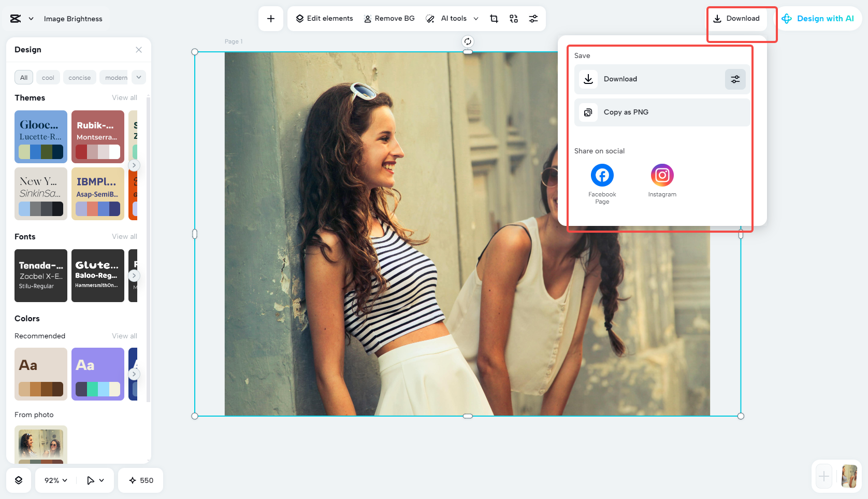The image size is (868, 499).
Task: Open the zoom level 92% dropdown
Action: (x=54, y=480)
